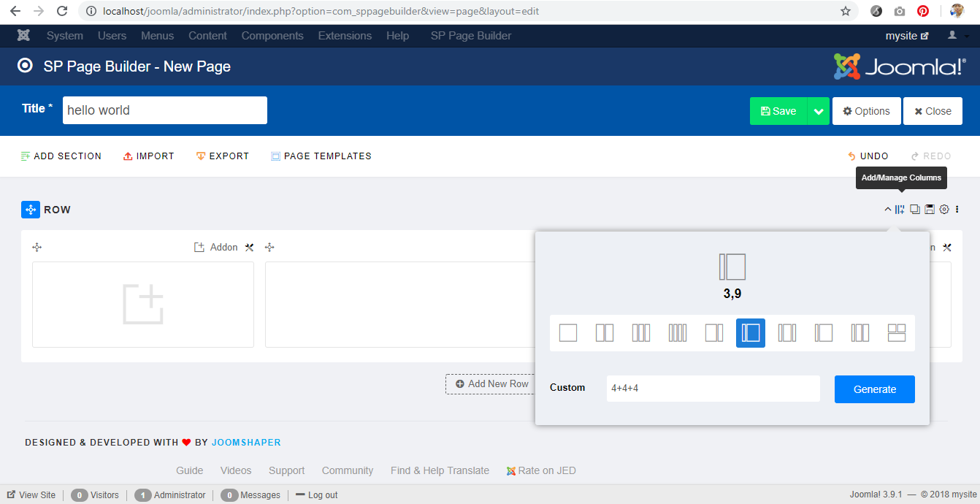The height and width of the screenshot is (504, 980).
Task: Open row settings via the gear icon
Action: pos(944,210)
